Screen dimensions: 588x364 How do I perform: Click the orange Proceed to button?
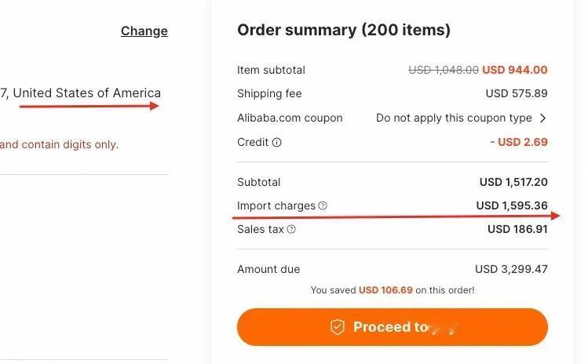393,327
